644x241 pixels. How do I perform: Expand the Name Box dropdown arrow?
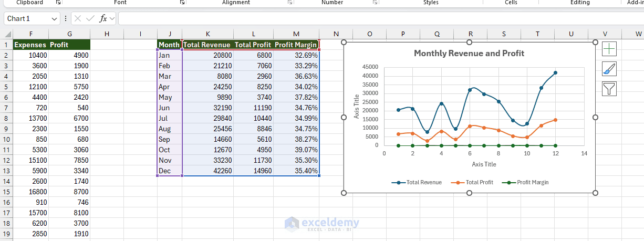pyautogui.click(x=55, y=18)
